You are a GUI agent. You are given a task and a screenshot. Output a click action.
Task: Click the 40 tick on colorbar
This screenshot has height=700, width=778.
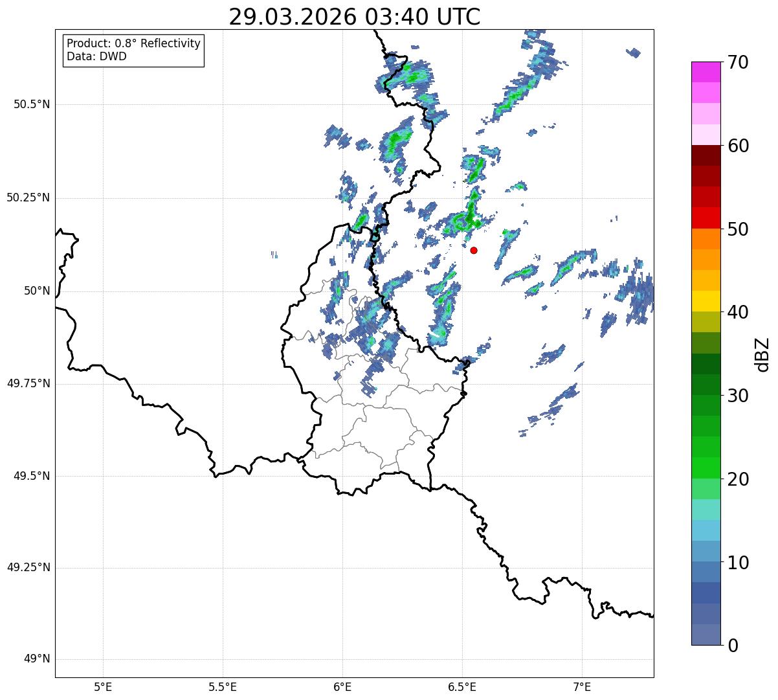coord(739,312)
